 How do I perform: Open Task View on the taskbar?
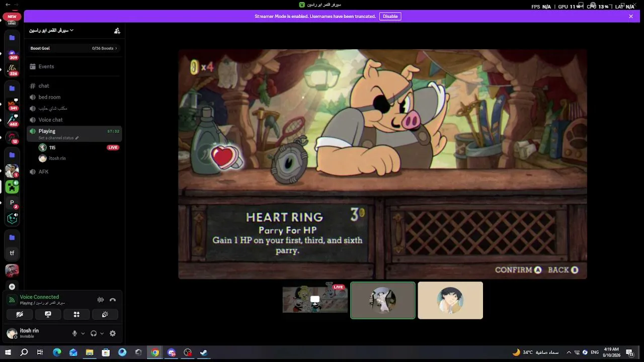click(x=40, y=352)
